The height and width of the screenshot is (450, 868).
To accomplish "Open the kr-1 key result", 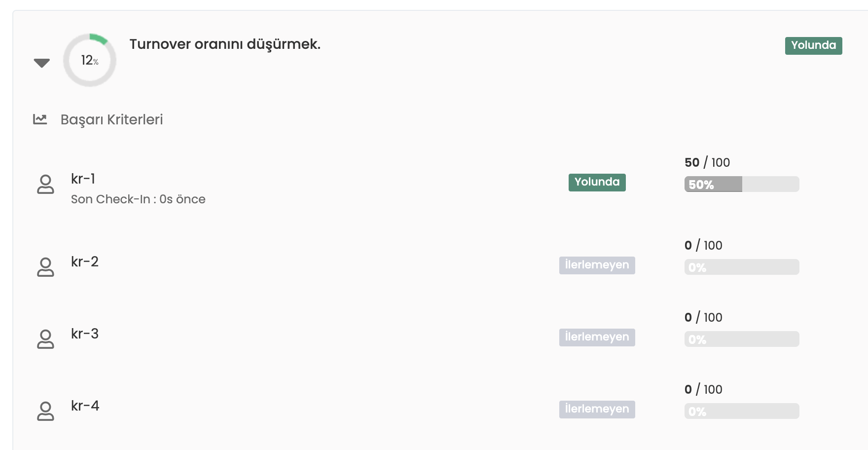I will coord(83,179).
